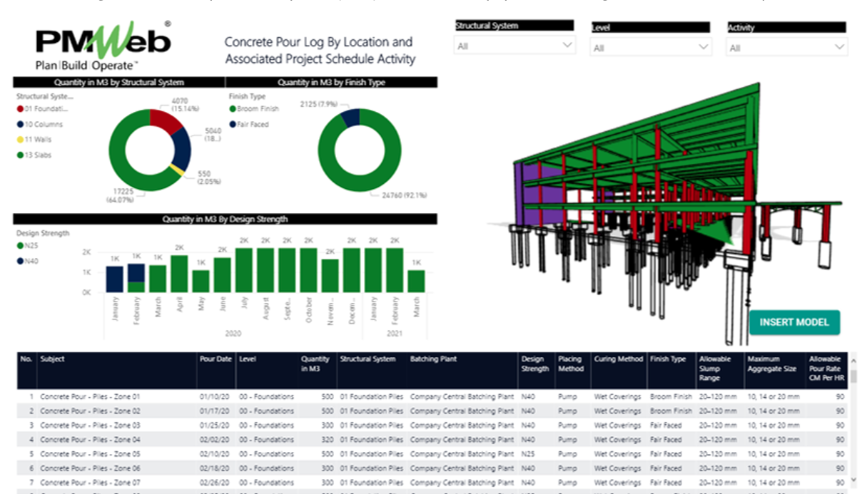Click the navy 10 Columns legend marker

20,124
